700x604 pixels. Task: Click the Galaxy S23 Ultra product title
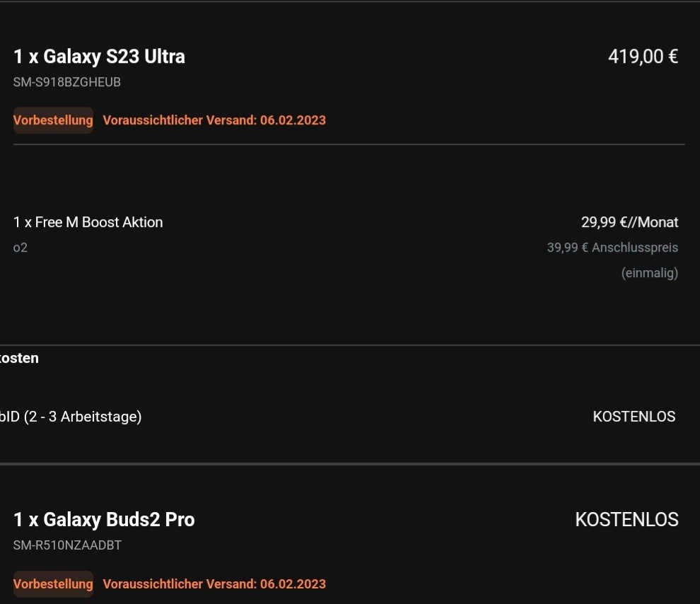coord(99,57)
